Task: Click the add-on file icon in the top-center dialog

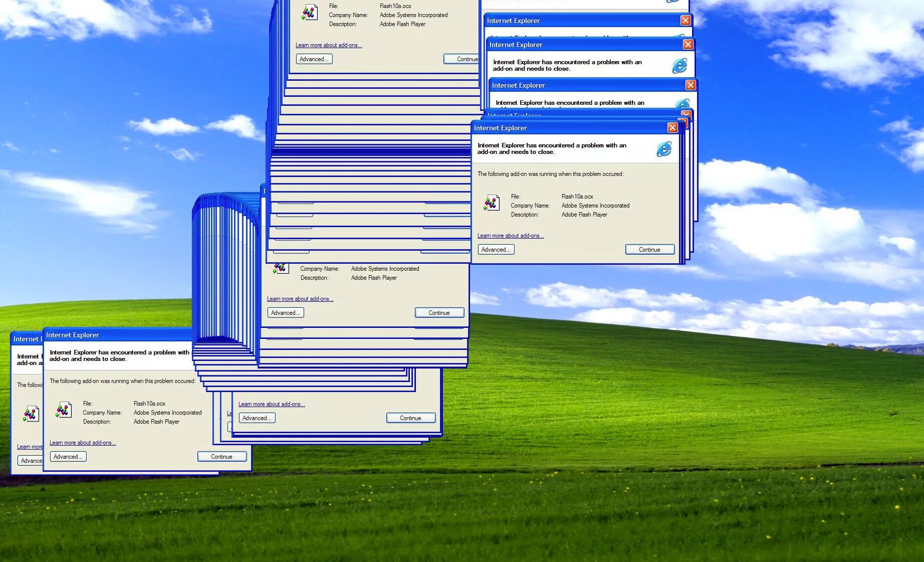Action: tap(310, 12)
